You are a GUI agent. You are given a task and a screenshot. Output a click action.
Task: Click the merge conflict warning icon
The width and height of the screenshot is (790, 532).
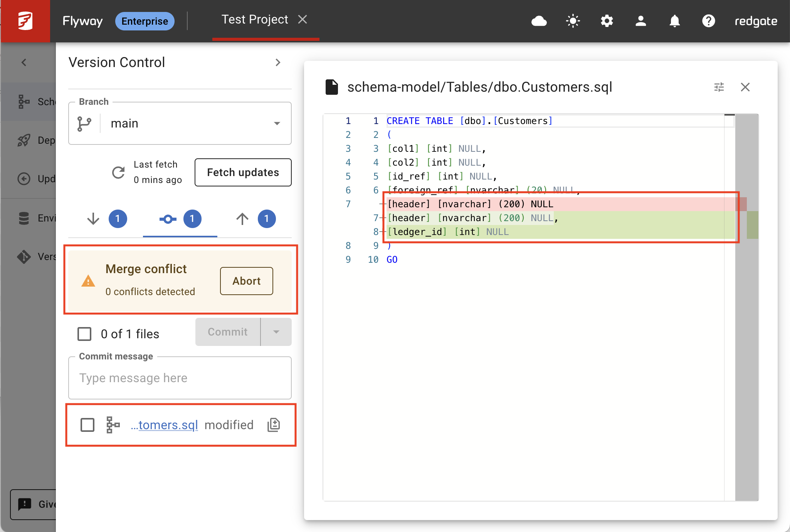point(88,281)
